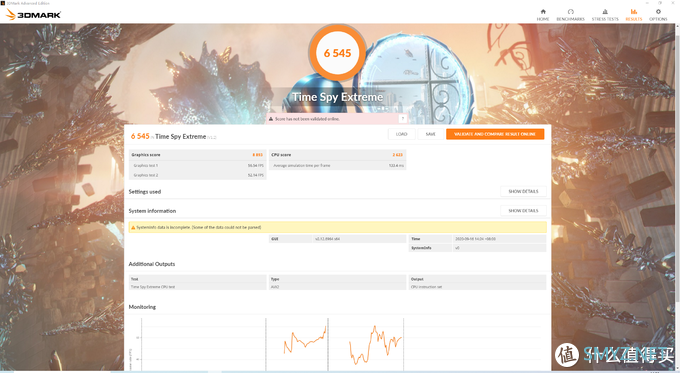
Task: Click the 6 545 Time Spy Extreme result heading
Action: coord(173,136)
